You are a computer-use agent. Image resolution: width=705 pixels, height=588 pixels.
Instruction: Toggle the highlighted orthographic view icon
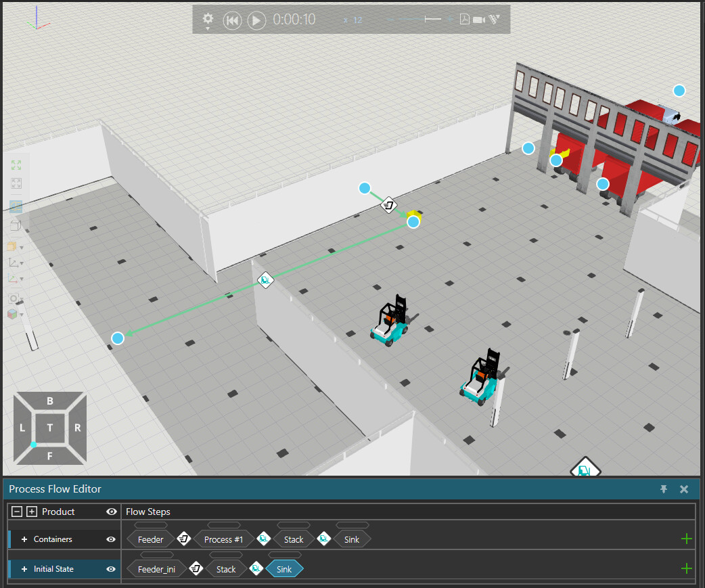(x=16, y=206)
